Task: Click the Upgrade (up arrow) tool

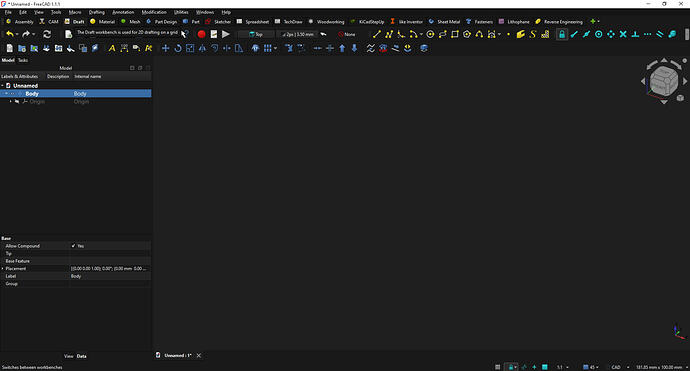Action: [x=342, y=48]
